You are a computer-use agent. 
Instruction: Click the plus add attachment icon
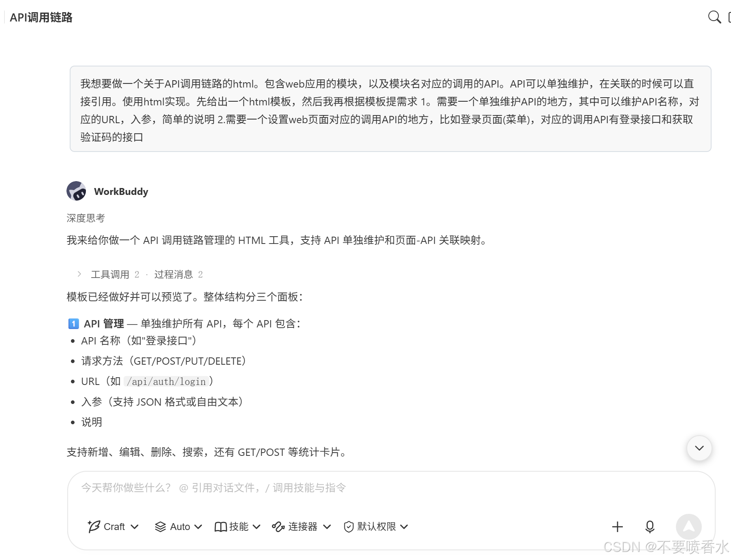coord(617,527)
